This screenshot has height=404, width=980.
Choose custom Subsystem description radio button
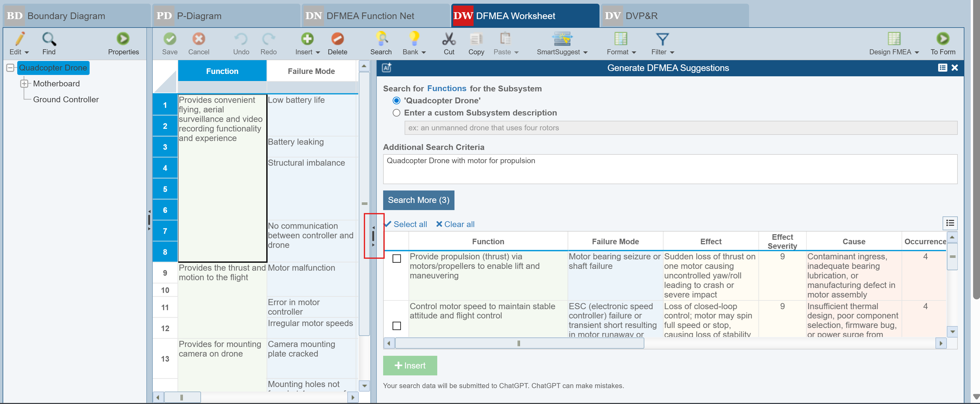[x=396, y=113]
